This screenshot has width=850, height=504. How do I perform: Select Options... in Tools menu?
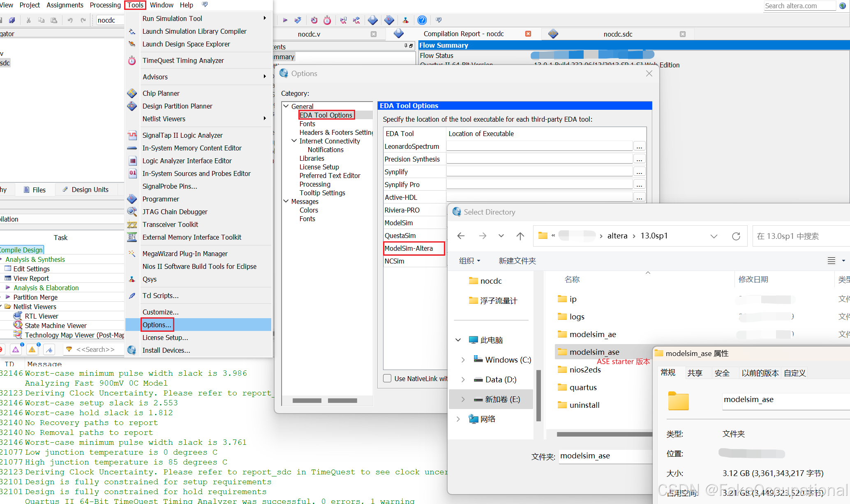coord(157,325)
